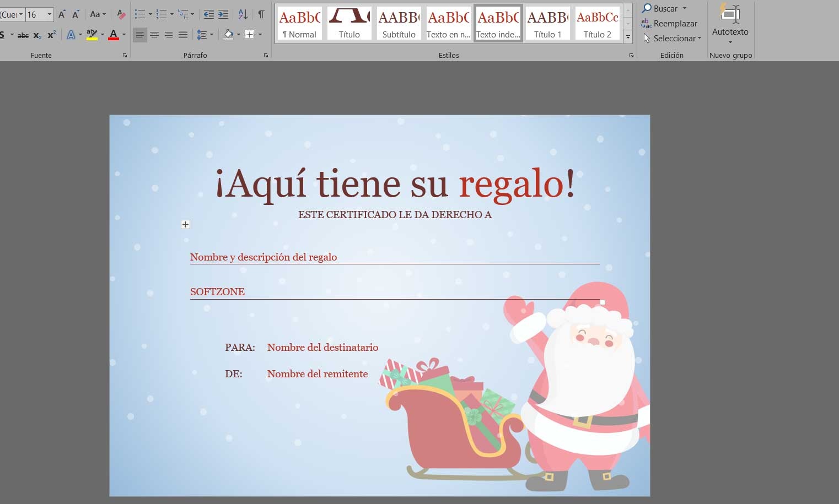Click 'Nombre del destinatario' placeholder

[x=322, y=348]
